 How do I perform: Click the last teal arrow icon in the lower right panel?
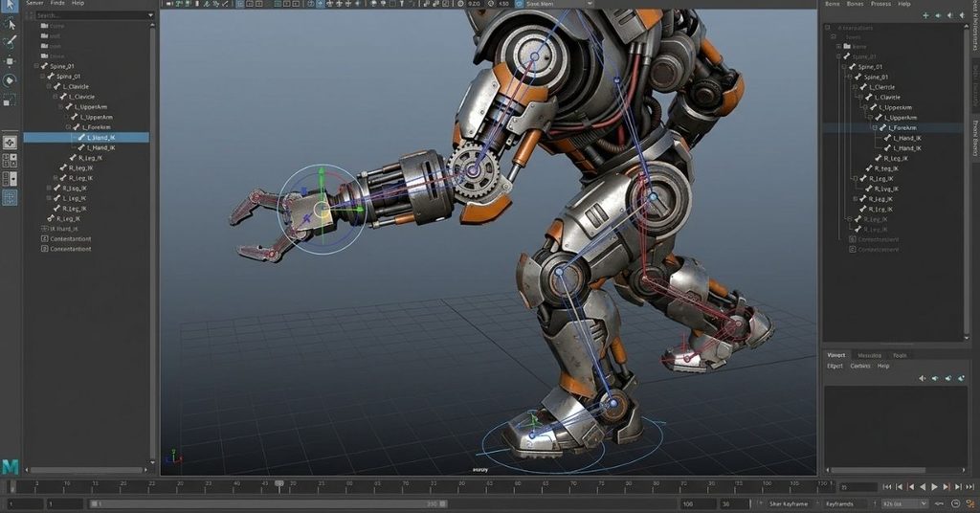(x=961, y=378)
